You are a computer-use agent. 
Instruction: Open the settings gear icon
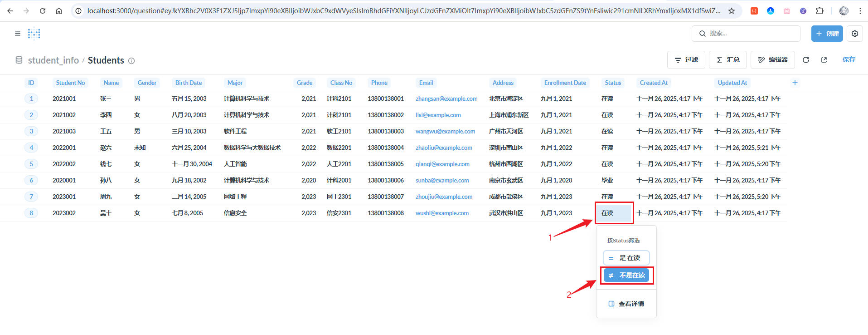[x=855, y=34]
